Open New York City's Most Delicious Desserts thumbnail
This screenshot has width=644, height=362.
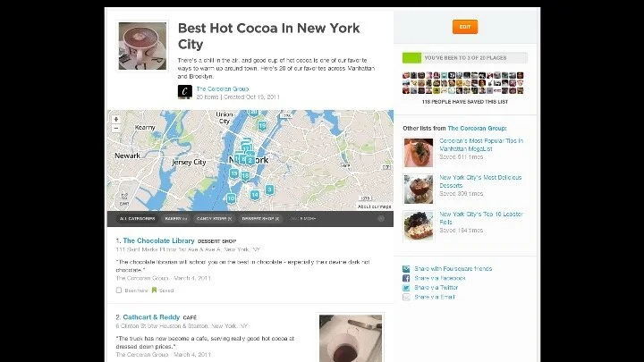(x=419, y=189)
